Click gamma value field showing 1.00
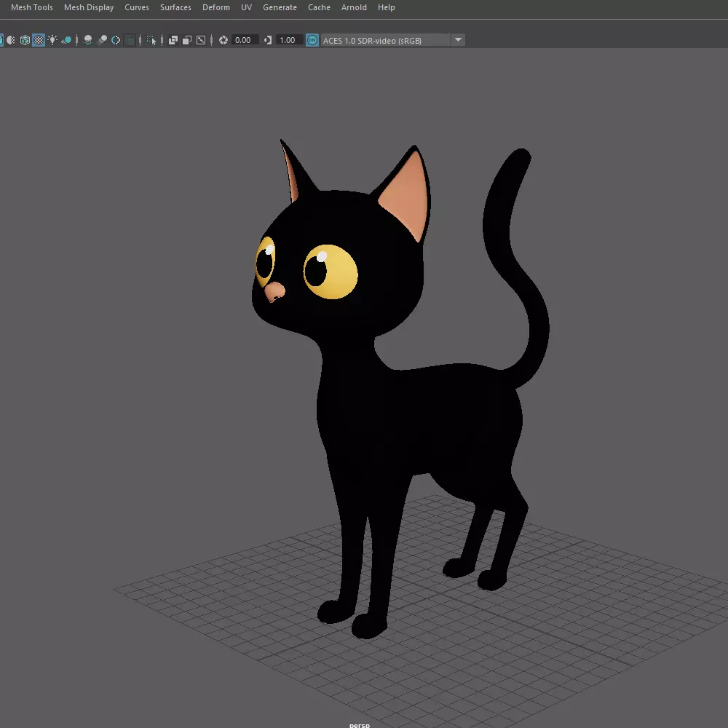Image resolution: width=728 pixels, height=728 pixels. click(290, 40)
